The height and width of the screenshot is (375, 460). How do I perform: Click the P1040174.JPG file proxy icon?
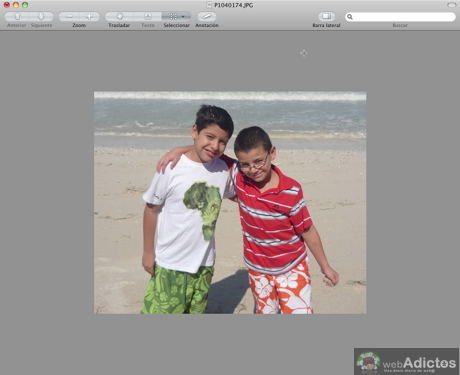click(x=209, y=5)
